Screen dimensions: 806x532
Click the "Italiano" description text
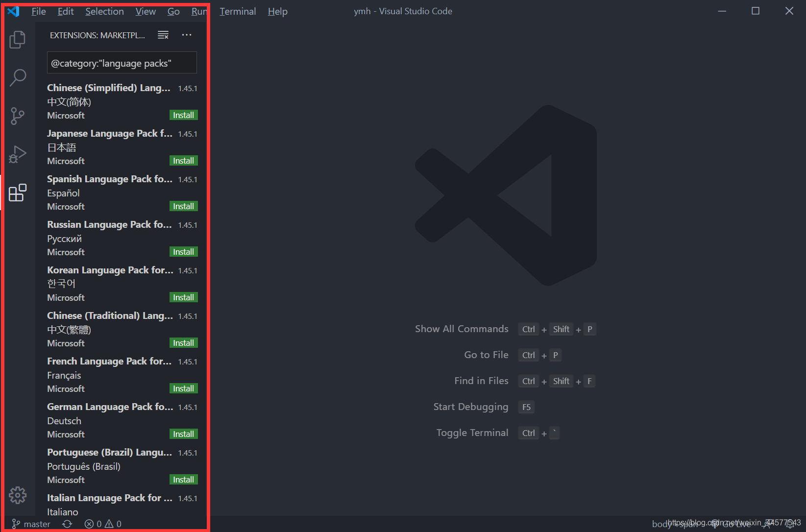coord(63,512)
